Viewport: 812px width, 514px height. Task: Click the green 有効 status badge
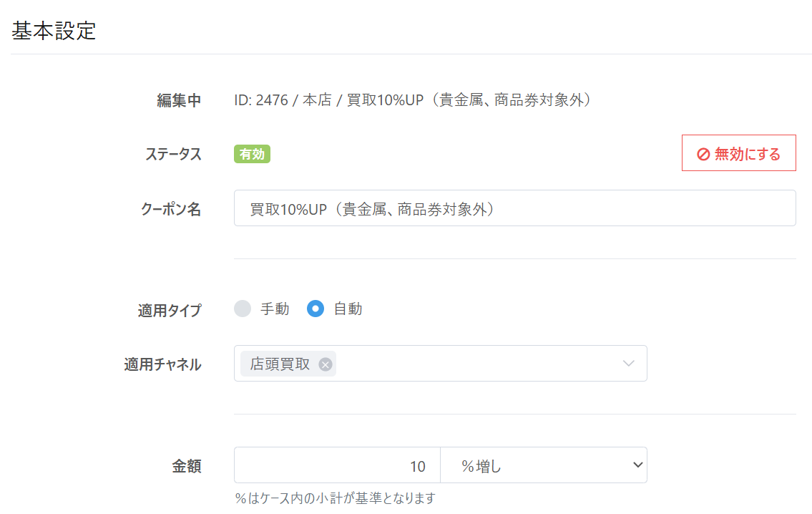(252, 154)
